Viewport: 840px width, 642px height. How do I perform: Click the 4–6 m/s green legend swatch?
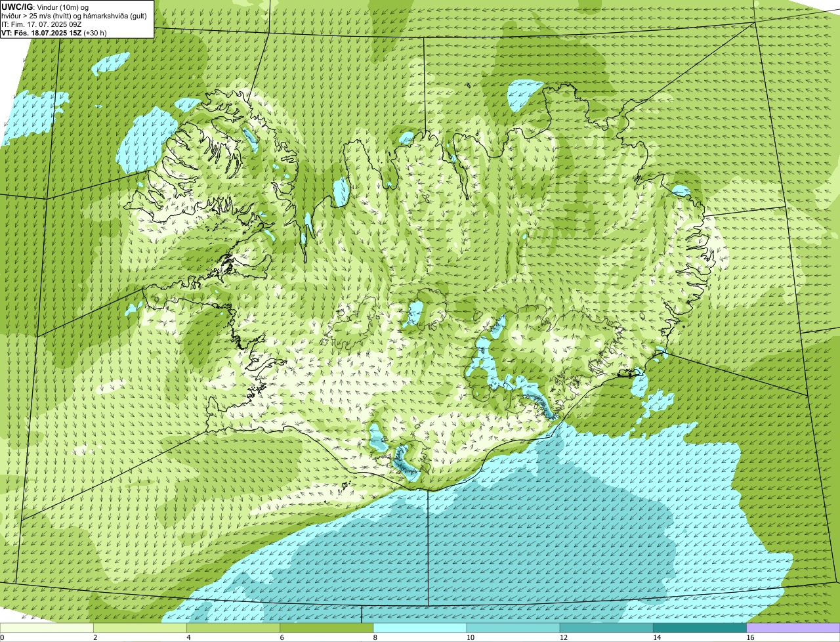click(x=234, y=628)
